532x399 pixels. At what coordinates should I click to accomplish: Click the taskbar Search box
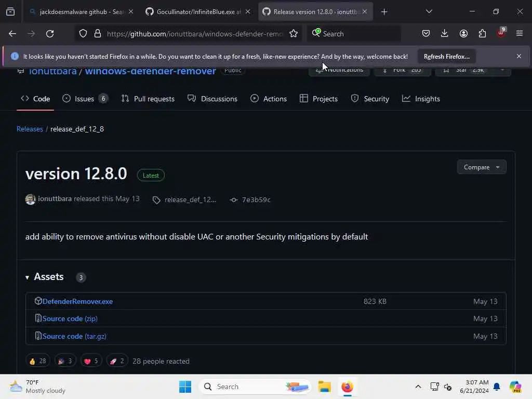(255, 387)
